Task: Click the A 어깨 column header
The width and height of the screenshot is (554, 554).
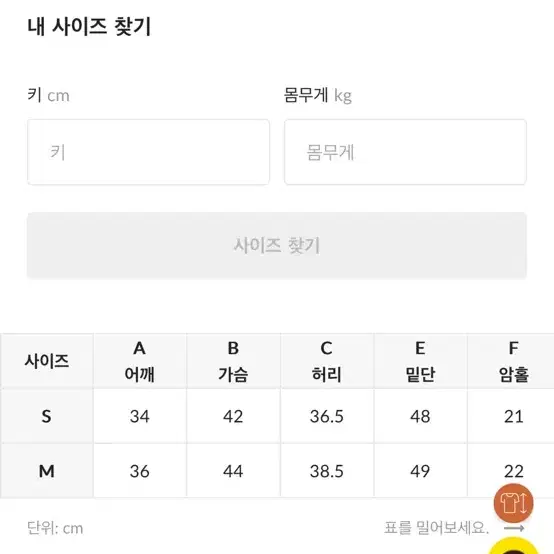Action: point(140,361)
